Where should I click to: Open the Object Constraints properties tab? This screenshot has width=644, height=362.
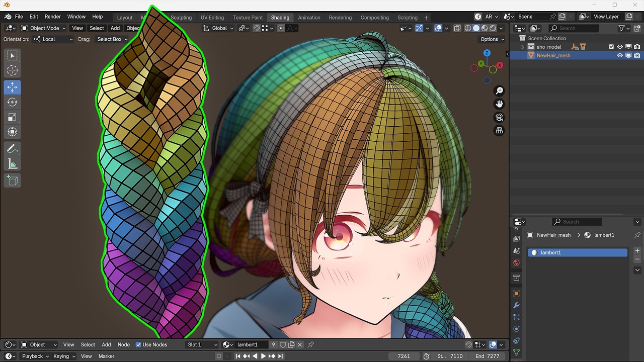coord(516,341)
